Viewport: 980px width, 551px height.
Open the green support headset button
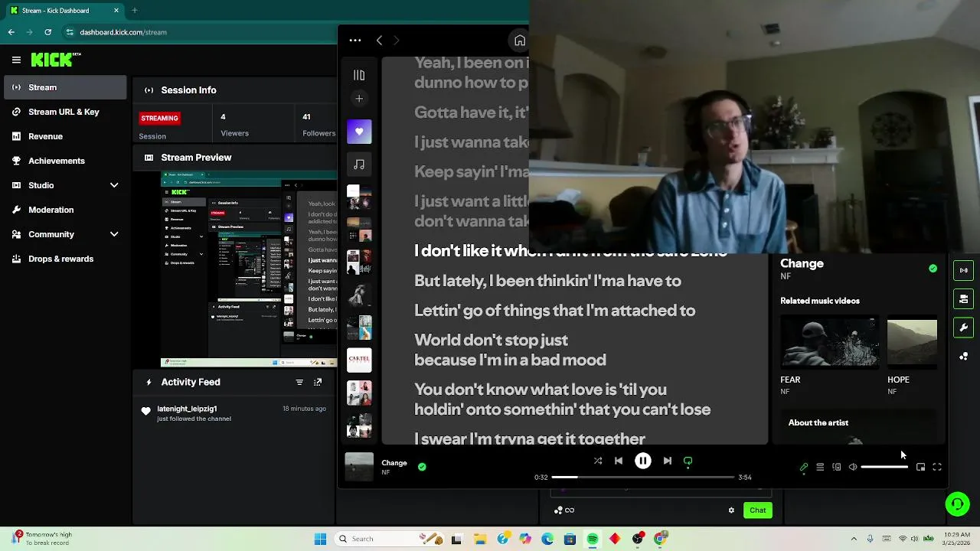(958, 504)
